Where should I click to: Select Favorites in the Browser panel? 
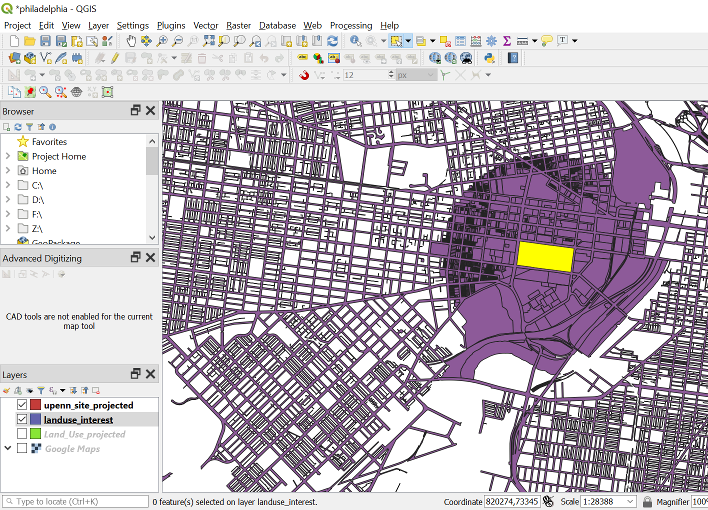(49, 142)
